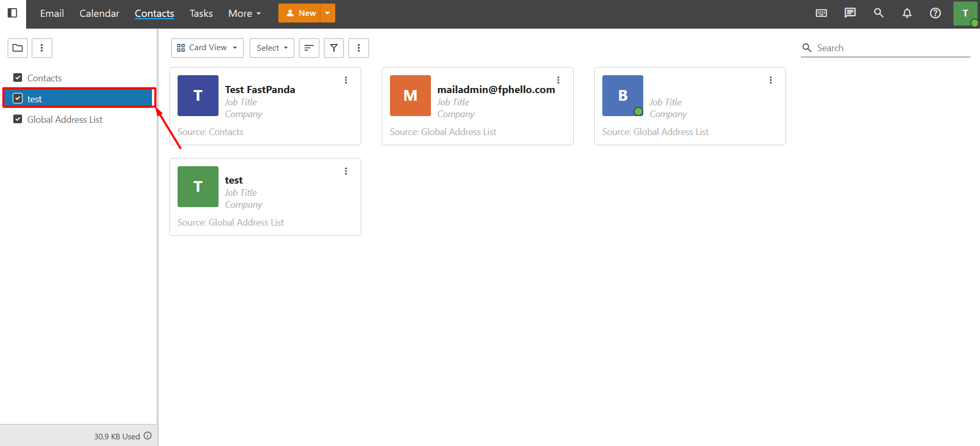Open toolbar more actions menu
This screenshot has height=446, width=980.
[359, 48]
